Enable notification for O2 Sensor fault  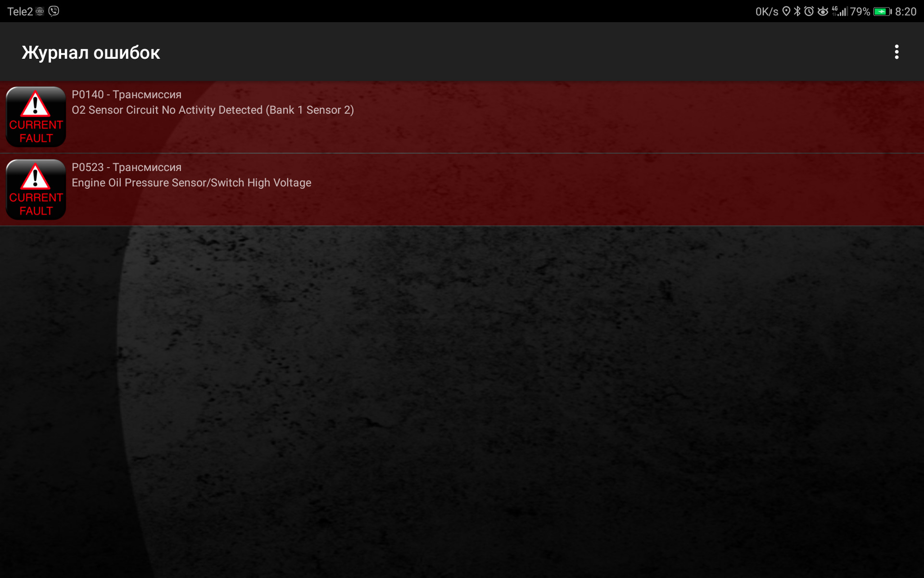click(462, 117)
